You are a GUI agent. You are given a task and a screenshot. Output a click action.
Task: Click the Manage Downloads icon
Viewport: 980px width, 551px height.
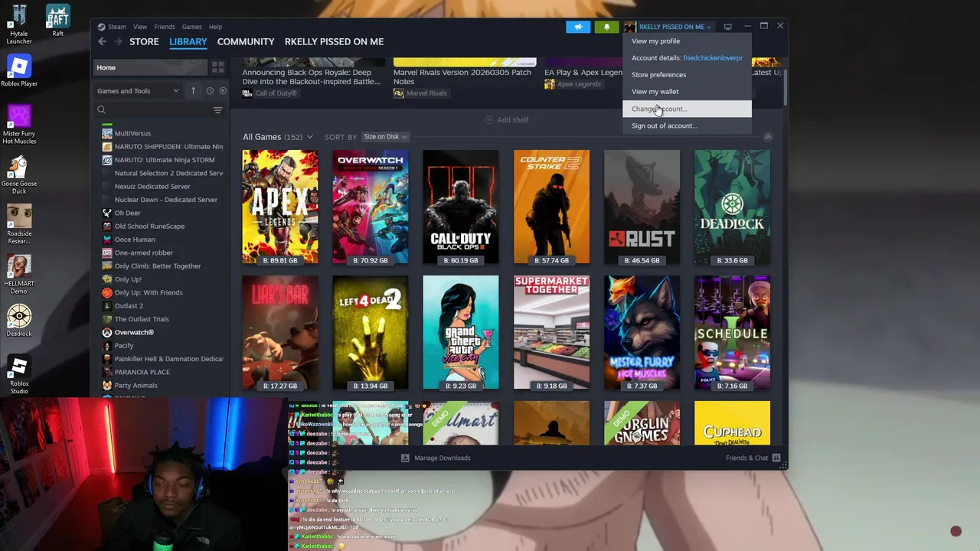(x=405, y=458)
